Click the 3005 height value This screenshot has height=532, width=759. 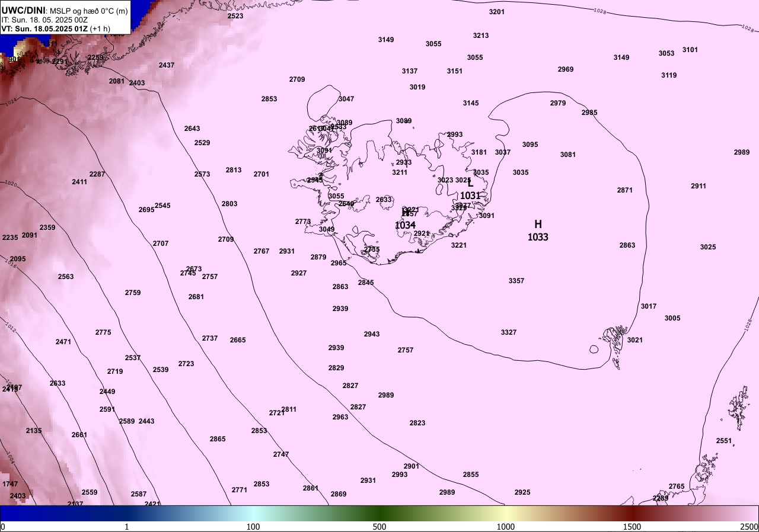(x=672, y=318)
